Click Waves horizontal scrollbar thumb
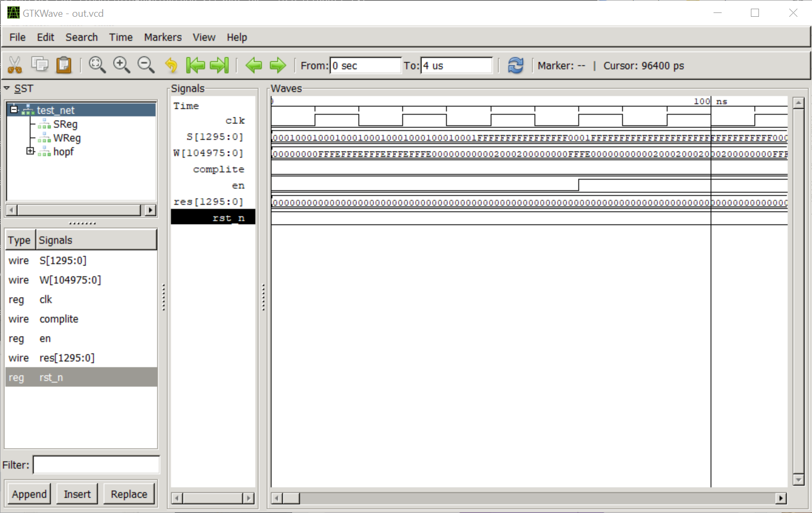This screenshot has width=812, height=513. (291, 498)
